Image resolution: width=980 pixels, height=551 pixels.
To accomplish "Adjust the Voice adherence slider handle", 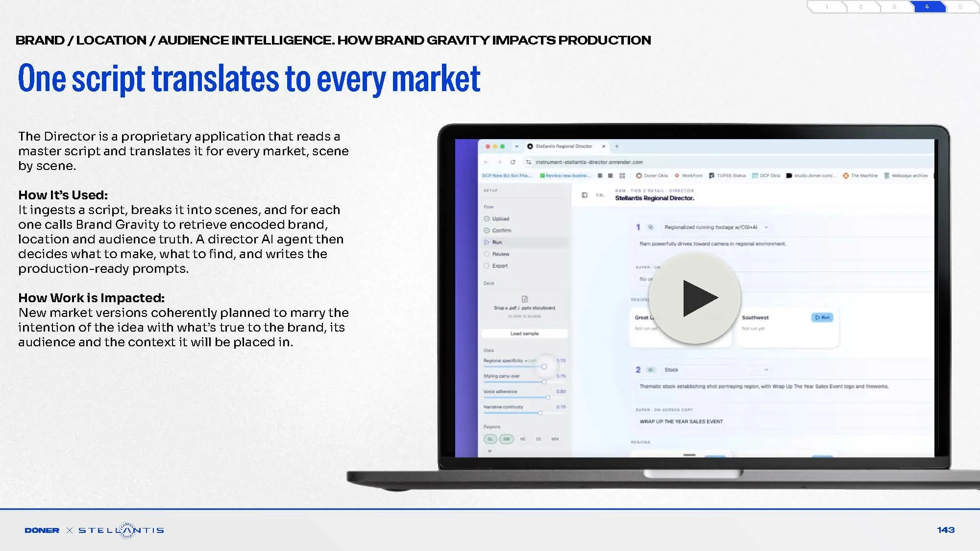I will pyautogui.click(x=548, y=397).
